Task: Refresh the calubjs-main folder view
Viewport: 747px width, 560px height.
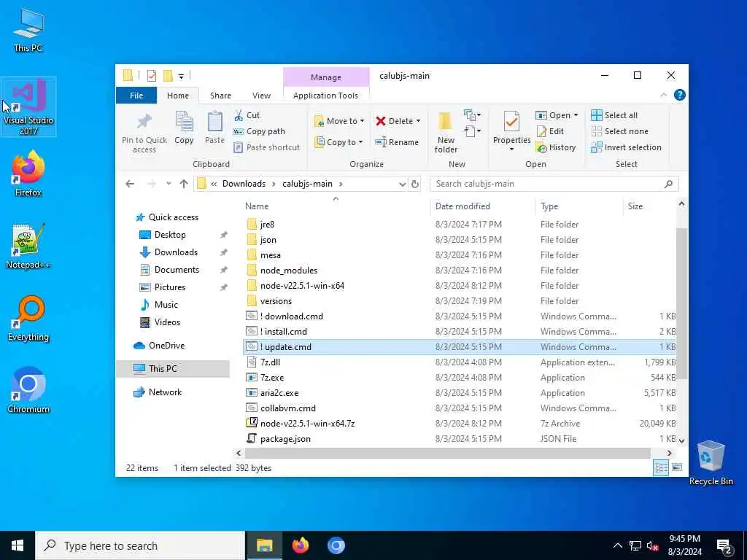Action: click(x=415, y=184)
